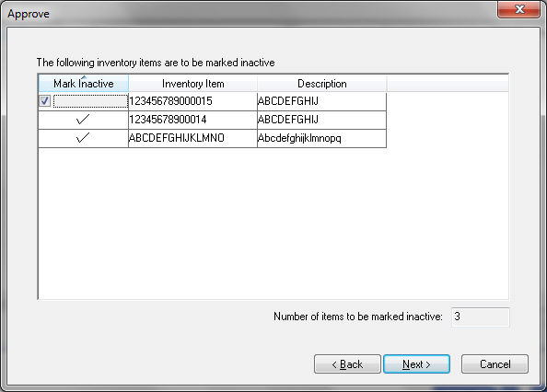Go Back to the previous step
The image size is (547, 392).
[x=347, y=364]
